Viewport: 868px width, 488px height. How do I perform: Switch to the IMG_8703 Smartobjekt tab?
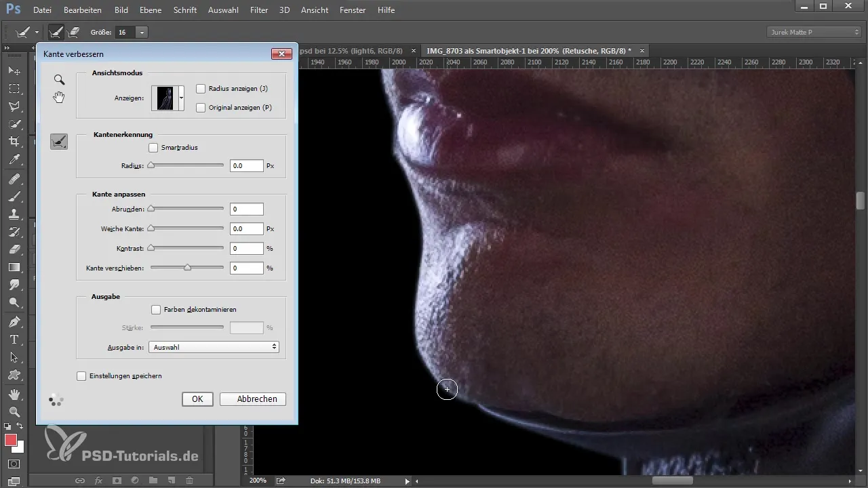pos(529,51)
